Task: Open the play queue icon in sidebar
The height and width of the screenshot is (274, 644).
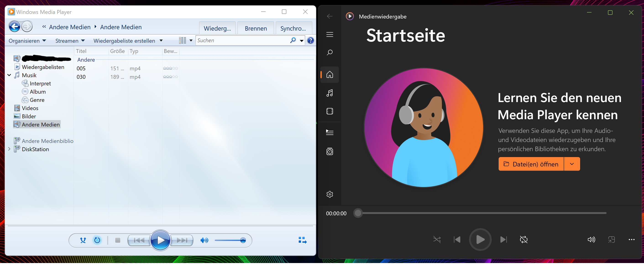Action: pos(330,132)
